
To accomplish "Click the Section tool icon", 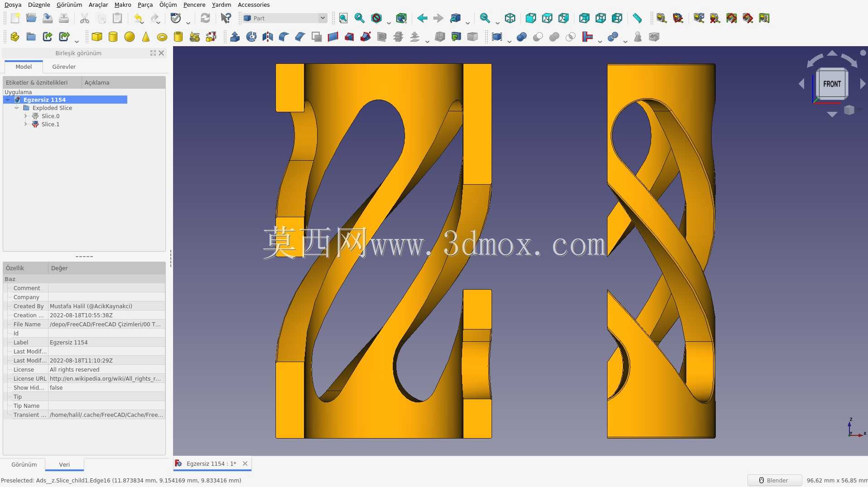I will pyautogui.click(x=382, y=37).
